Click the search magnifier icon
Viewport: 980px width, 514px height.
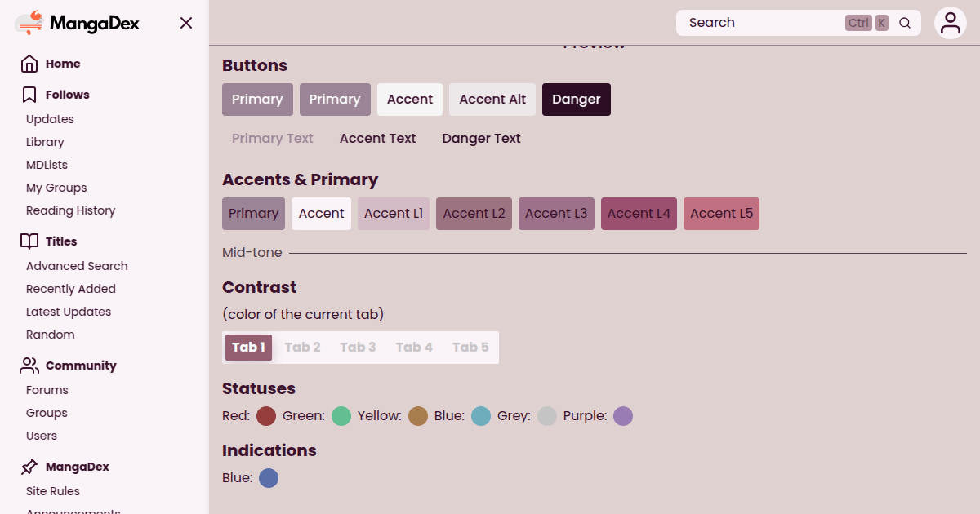[x=905, y=23]
